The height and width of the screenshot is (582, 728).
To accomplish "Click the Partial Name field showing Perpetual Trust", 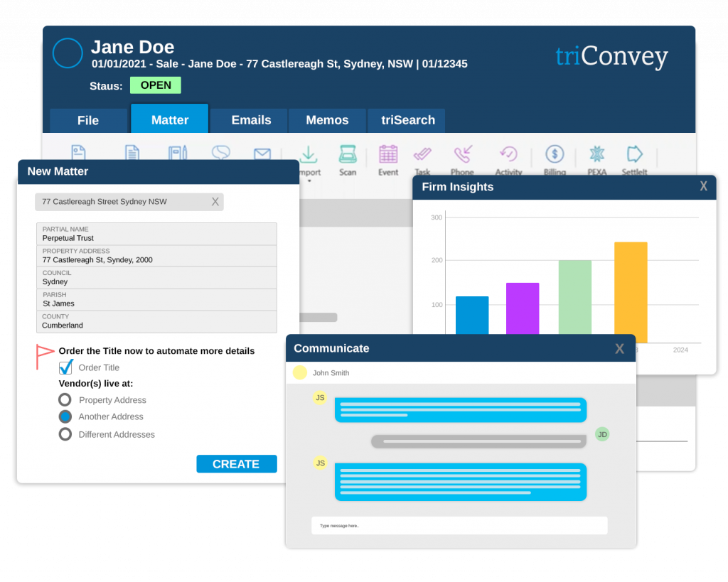I will (157, 234).
